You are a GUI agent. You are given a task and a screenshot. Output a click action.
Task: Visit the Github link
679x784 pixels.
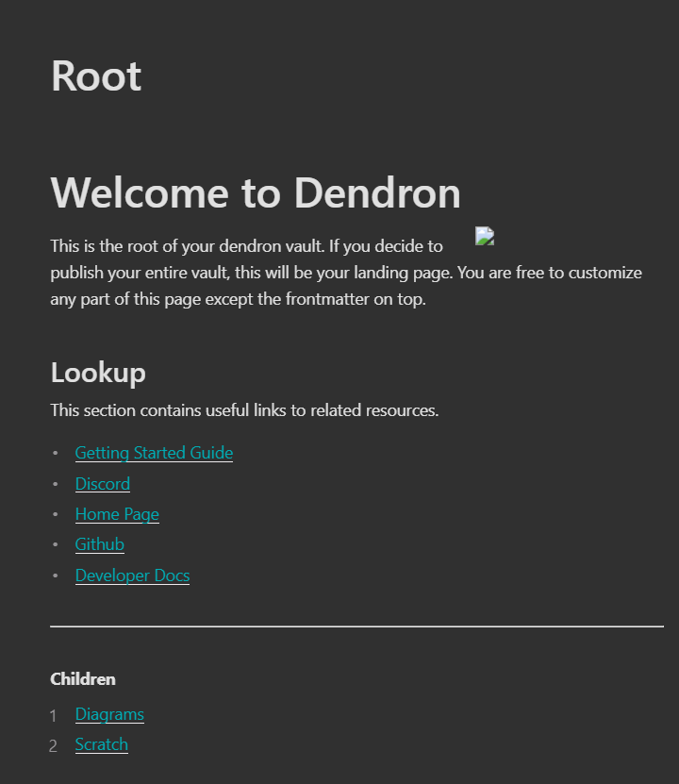(99, 544)
